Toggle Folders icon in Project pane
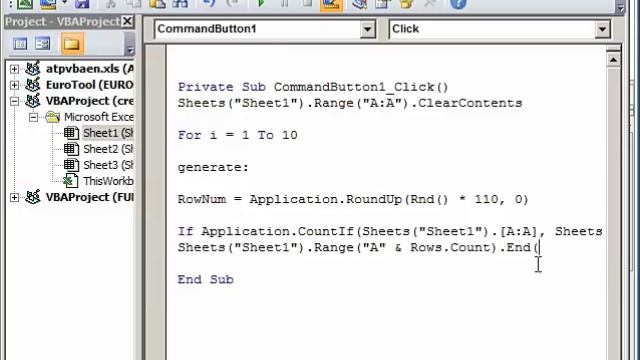Viewport: 640px width, 360px height. click(72, 44)
